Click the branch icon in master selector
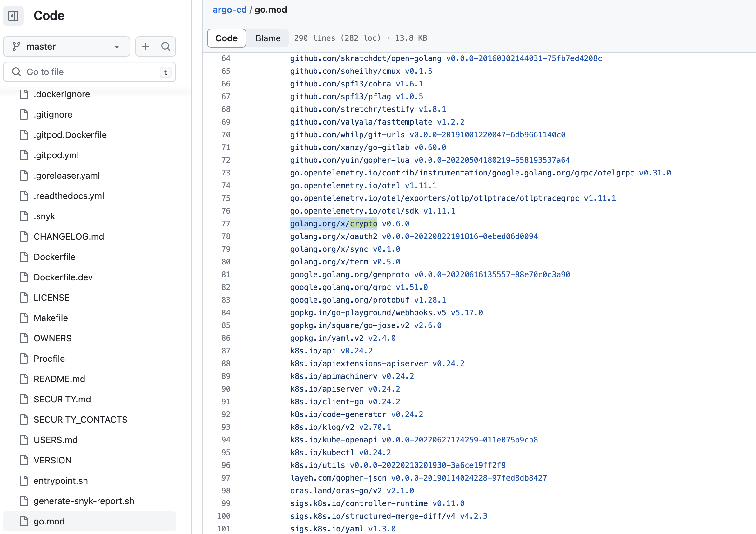The height and width of the screenshot is (534, 756). pos(17,46)
